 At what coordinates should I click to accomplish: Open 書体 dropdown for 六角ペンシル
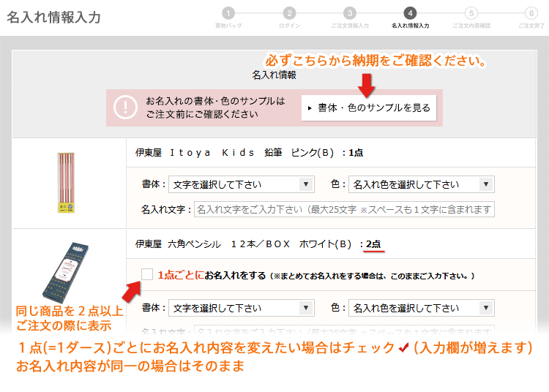pos(242,308)
